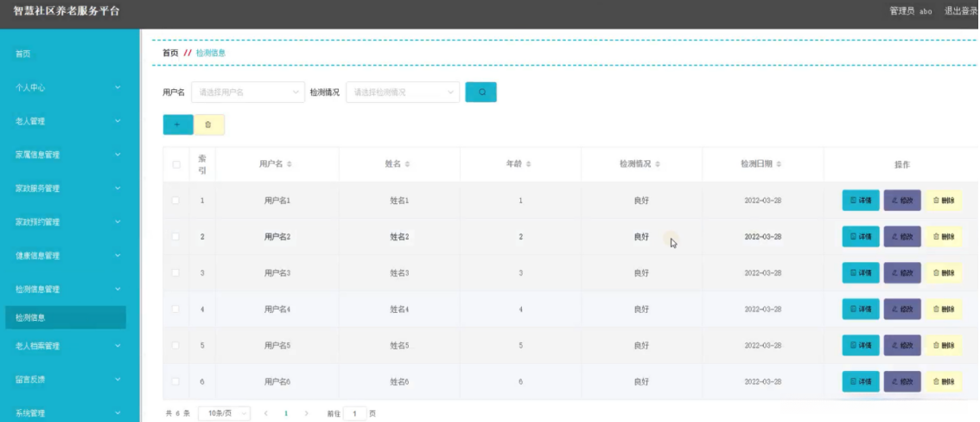Click 修改 for 用户名2
This screenshot has height=422, width=980.
902,236
